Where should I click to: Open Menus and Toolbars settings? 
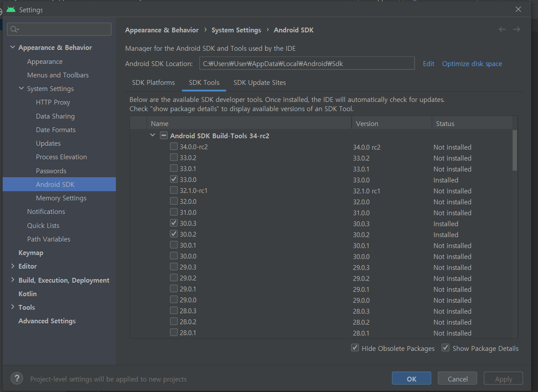58,75
